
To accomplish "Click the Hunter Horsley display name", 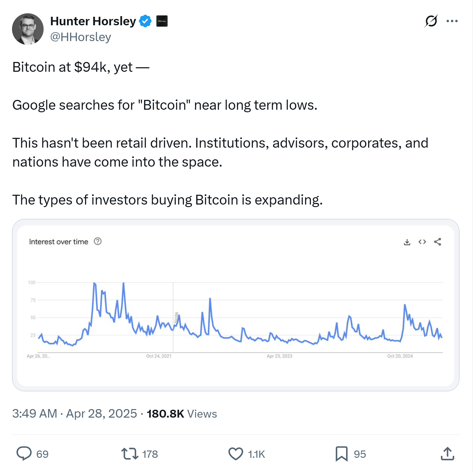I will point(93,21).
